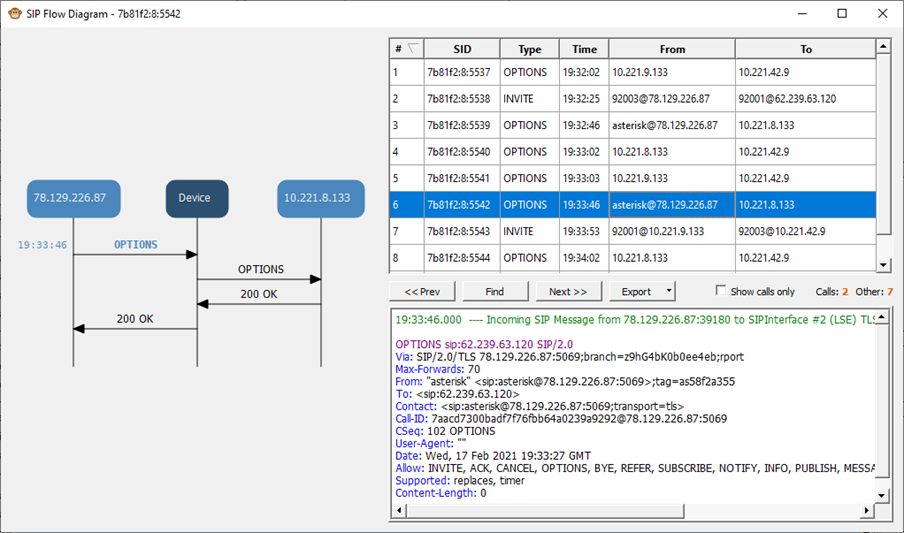This screenshot has width=904, height=533.
Task: Sort by the Type column header
Action: (529, 49)
